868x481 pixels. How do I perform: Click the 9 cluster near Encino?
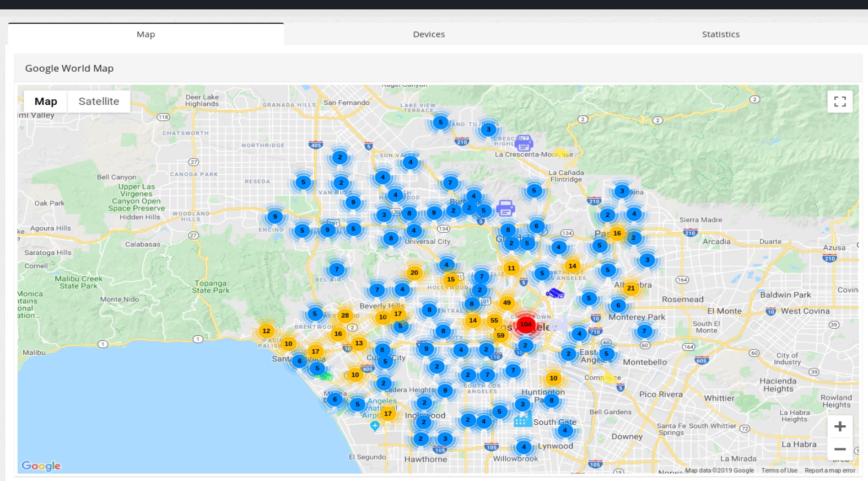(x=275, y=217)
